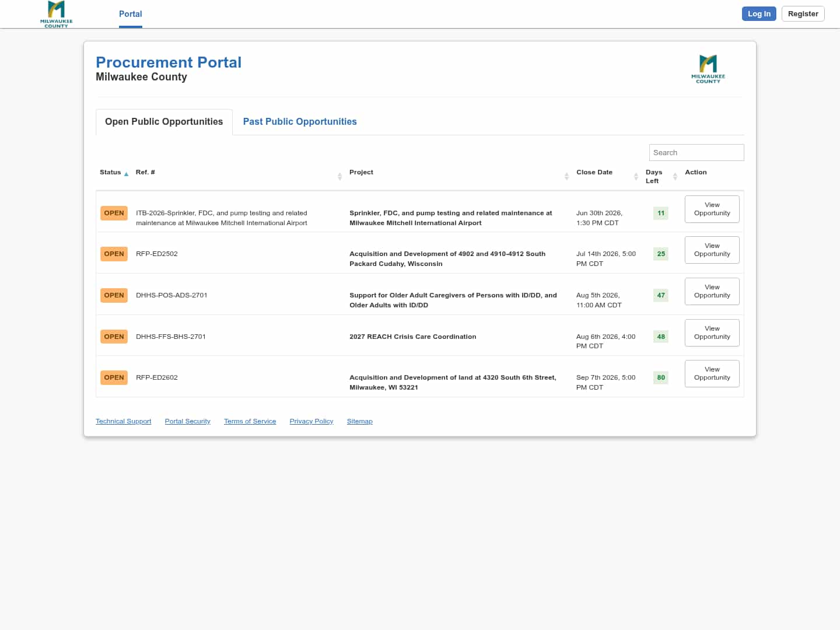Viewport: 840px width, 630px height.
Task: Click OPEN badge for DHHS-POS-ADS-2701 row
Action: pyautogui.click(x=114, y=295)
